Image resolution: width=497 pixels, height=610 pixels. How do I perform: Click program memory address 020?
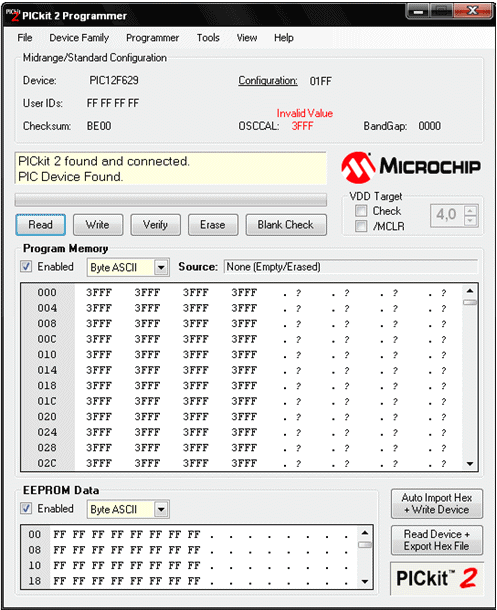coord(47,417)
